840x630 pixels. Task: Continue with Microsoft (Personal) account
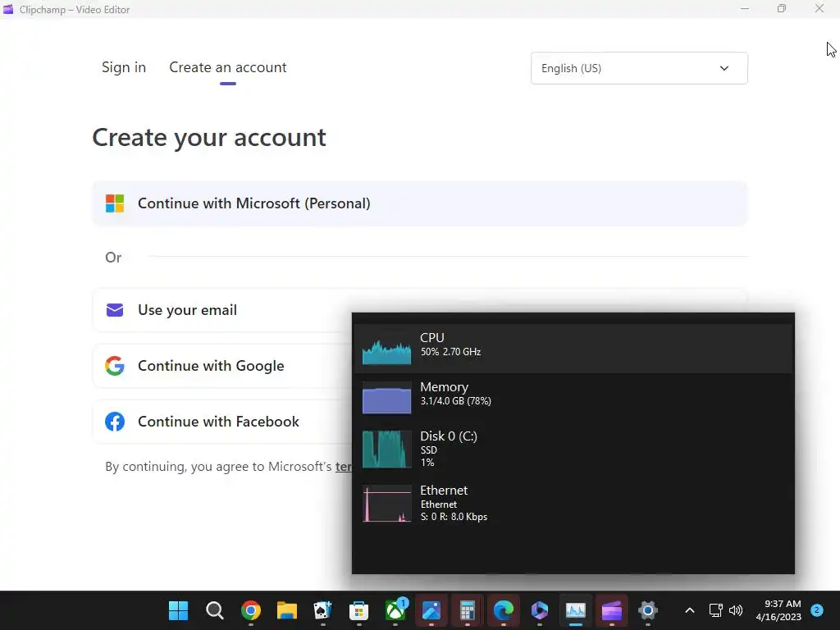point(420,203)
